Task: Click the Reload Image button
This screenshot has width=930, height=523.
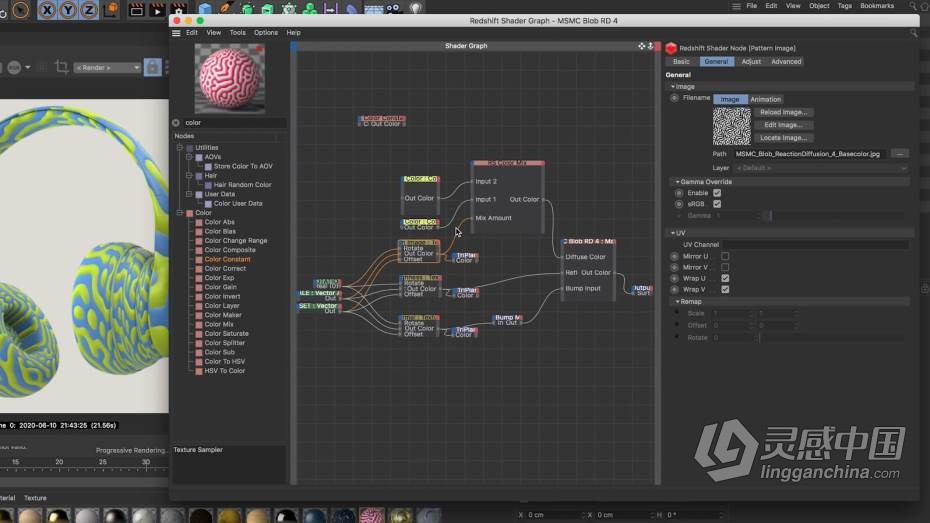Action: (x=784, y=112)
